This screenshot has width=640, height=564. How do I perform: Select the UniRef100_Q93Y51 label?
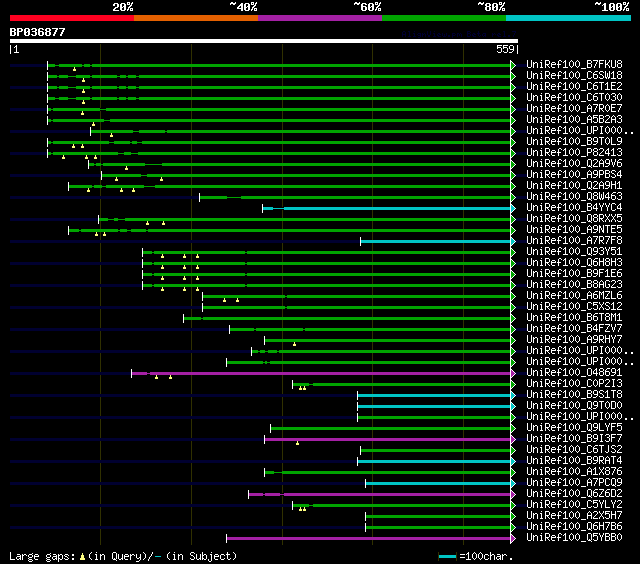point(574,252)
